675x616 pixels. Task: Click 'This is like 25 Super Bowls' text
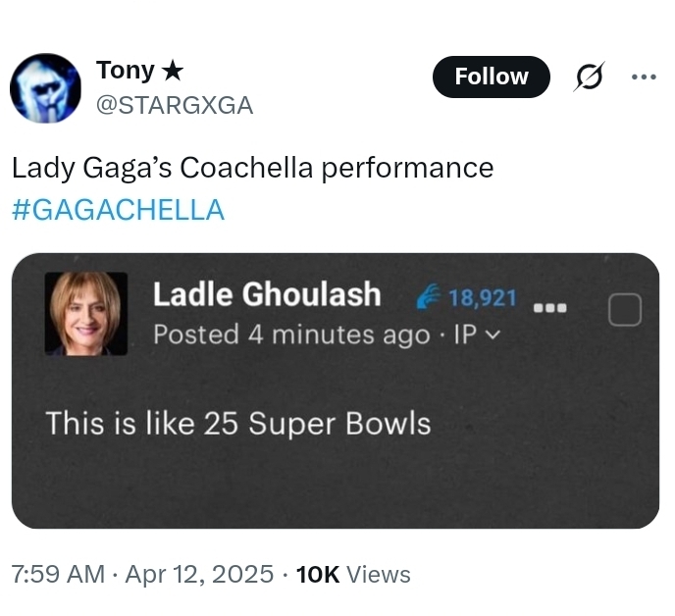[238, 423]
